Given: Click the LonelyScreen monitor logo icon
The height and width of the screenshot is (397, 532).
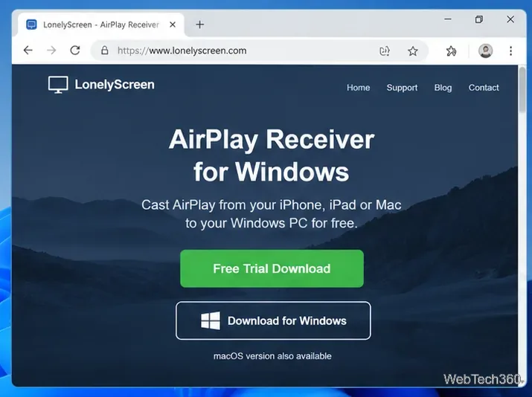Looking at the screenshot, I should [x=58, y=85].
